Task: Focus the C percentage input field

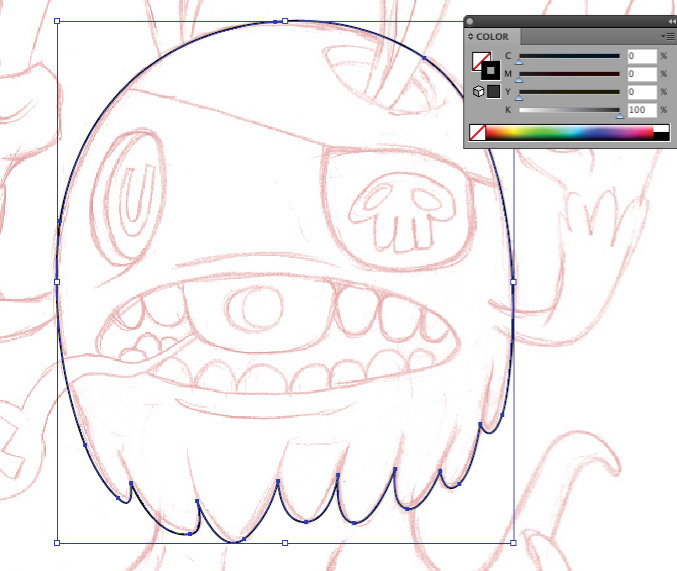Action: [x=642, y=56]
